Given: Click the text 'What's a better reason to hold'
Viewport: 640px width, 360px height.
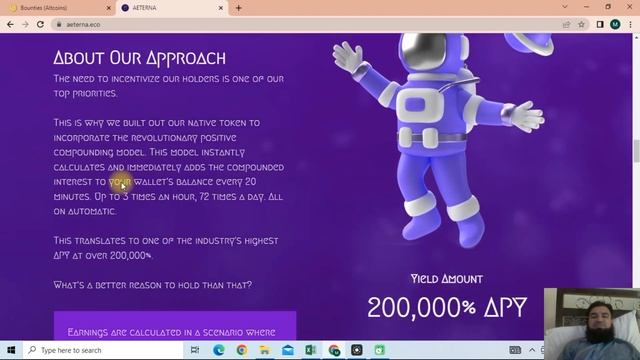Looking at the screenshot, I should coord(153,285).
